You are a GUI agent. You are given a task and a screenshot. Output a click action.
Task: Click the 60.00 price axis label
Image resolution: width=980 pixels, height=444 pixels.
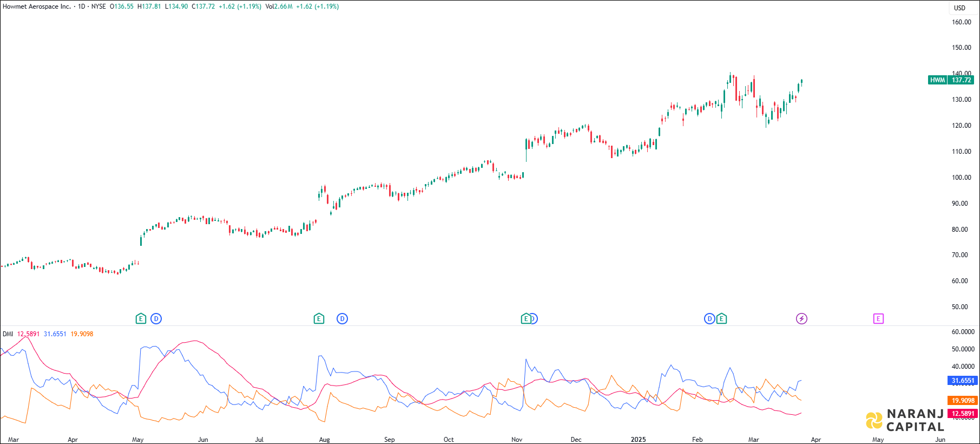tap(960, 281)
